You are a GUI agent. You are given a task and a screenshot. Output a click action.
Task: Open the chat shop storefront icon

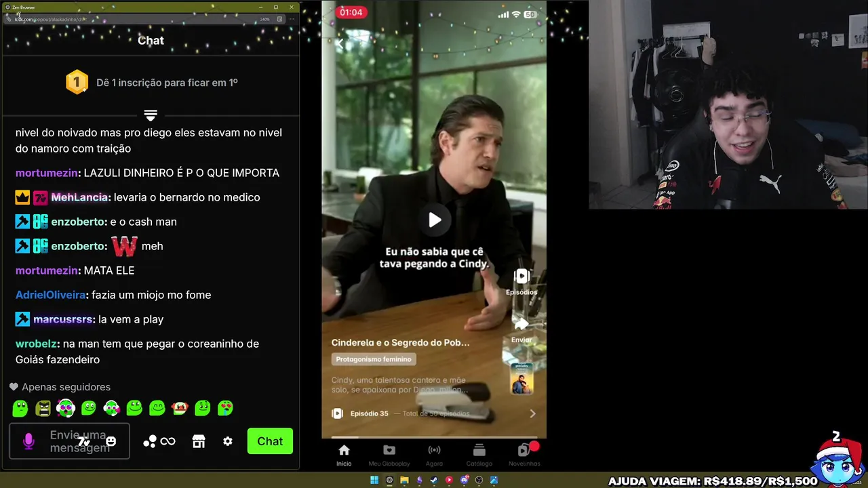point(199,441)
